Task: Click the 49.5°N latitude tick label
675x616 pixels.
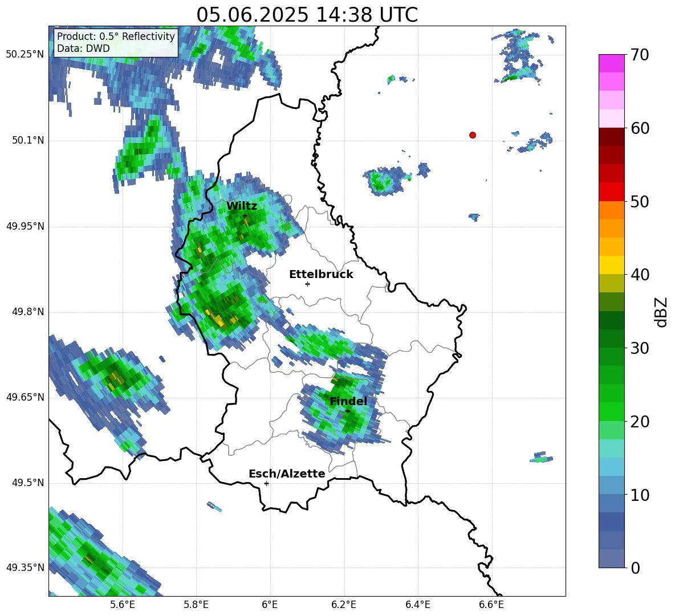Action: [28, 483]
